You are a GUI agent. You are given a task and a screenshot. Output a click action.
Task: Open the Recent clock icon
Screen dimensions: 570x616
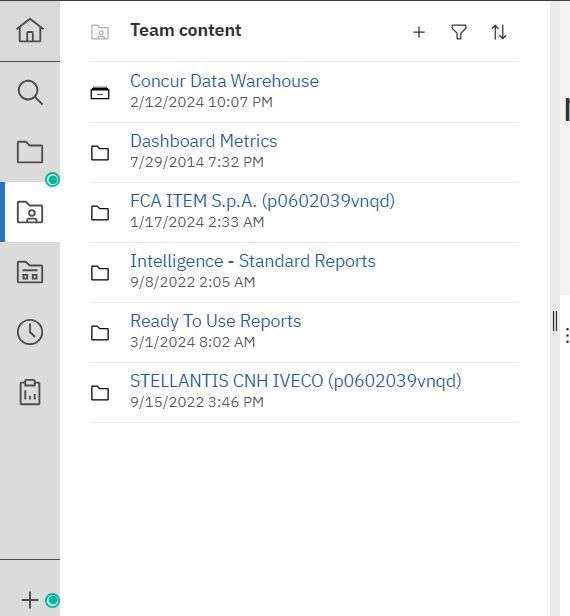point(30,332)
